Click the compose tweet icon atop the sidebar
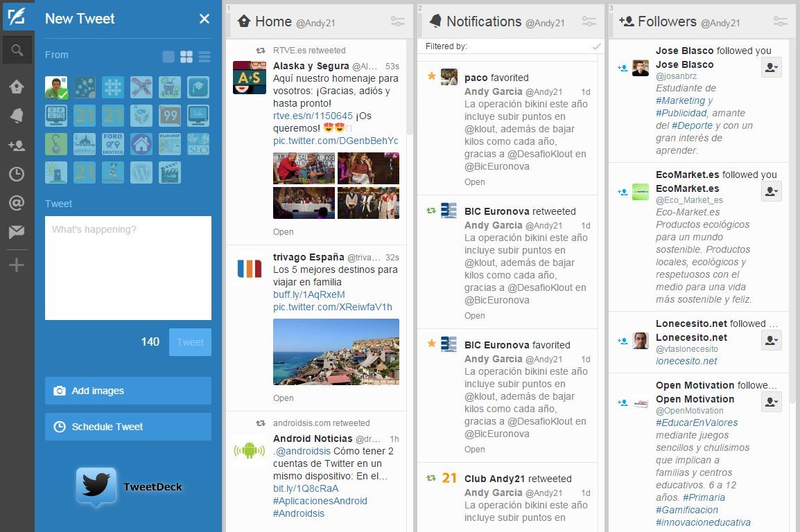Screen dimensions: 800x532 (x=17, y=16)
